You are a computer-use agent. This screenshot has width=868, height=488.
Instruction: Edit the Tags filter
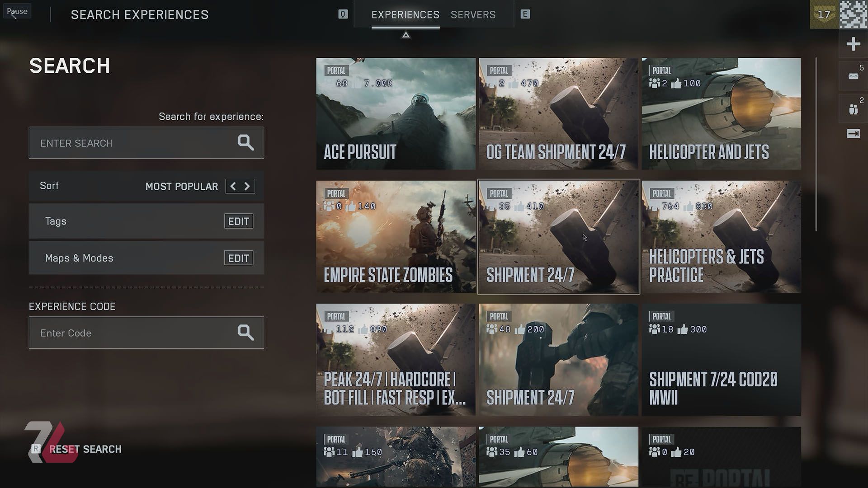(x=238, y=221)
